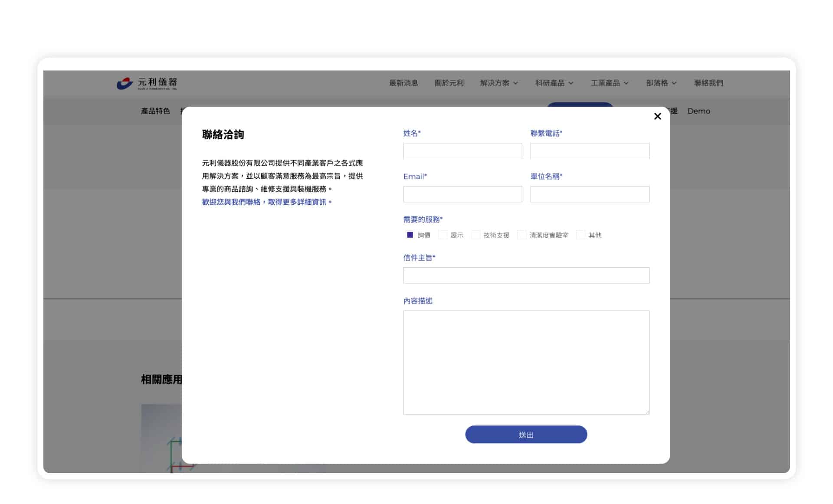This screenshot has height=504, width=833.
Task: Open the 最新消息 menu item
Action: pyautogui.click(x=403, y=83)
